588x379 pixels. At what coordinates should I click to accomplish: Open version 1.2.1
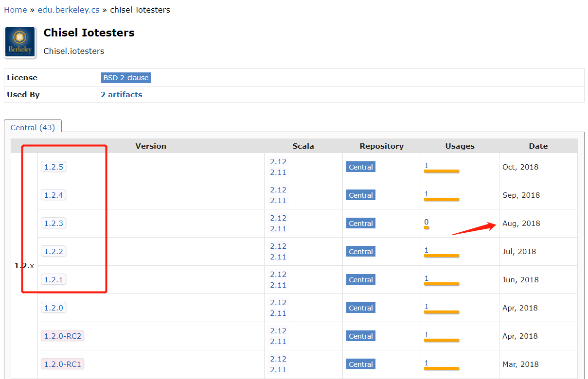tap(53, 280)
